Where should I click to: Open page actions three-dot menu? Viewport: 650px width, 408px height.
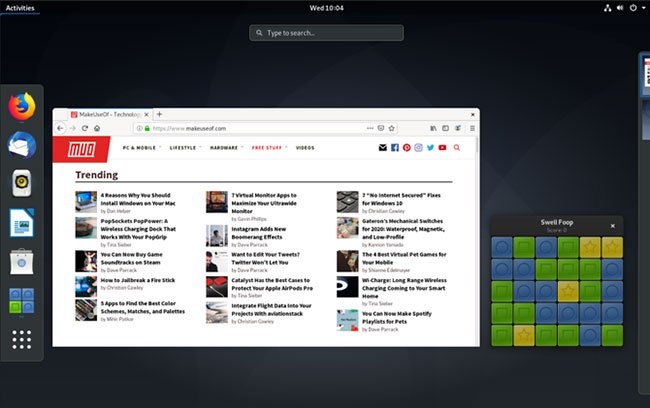tap(370, 128)
